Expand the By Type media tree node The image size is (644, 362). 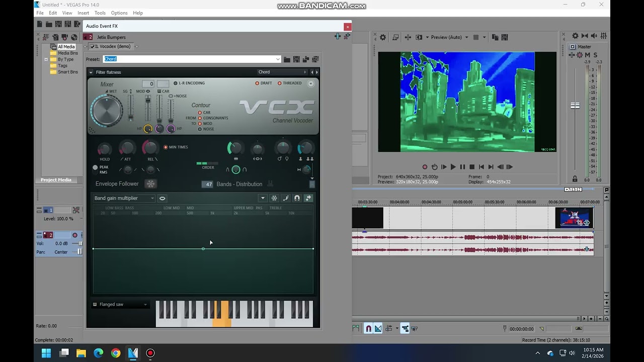pyautogui.click(x=46, y=59)
